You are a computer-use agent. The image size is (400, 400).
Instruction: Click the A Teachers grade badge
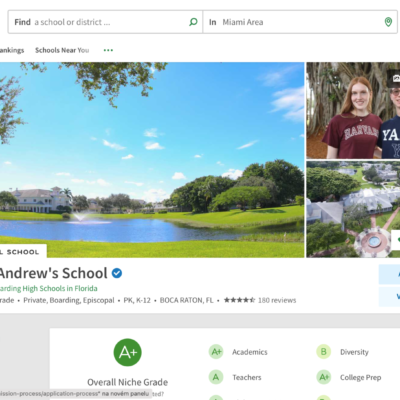coord(216,377)
